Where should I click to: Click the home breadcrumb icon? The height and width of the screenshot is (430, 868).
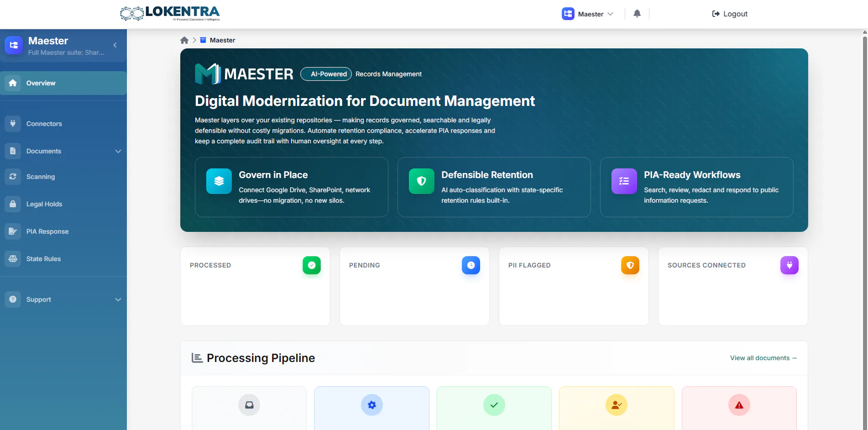click(x=184, y=40)
